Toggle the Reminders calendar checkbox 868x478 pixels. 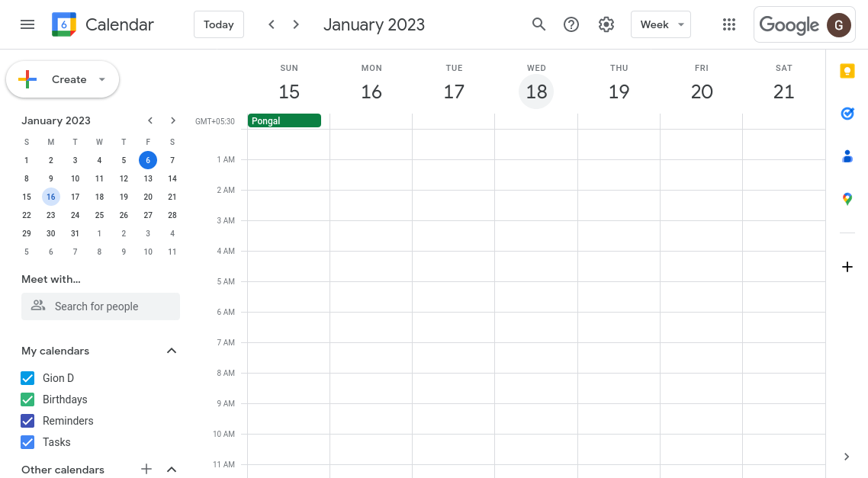pos(27,421)
